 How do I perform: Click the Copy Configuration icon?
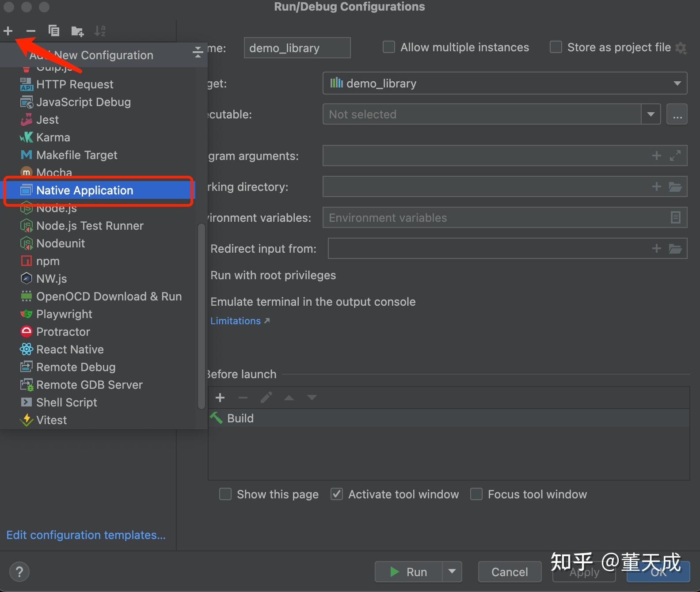click(x=54, y=31)
